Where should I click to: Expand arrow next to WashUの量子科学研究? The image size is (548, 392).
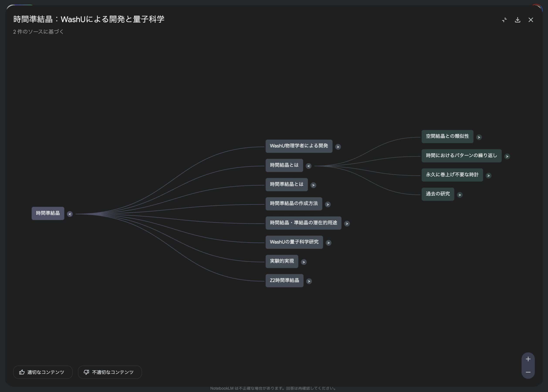pyautogui.click(x=328, y=243)
